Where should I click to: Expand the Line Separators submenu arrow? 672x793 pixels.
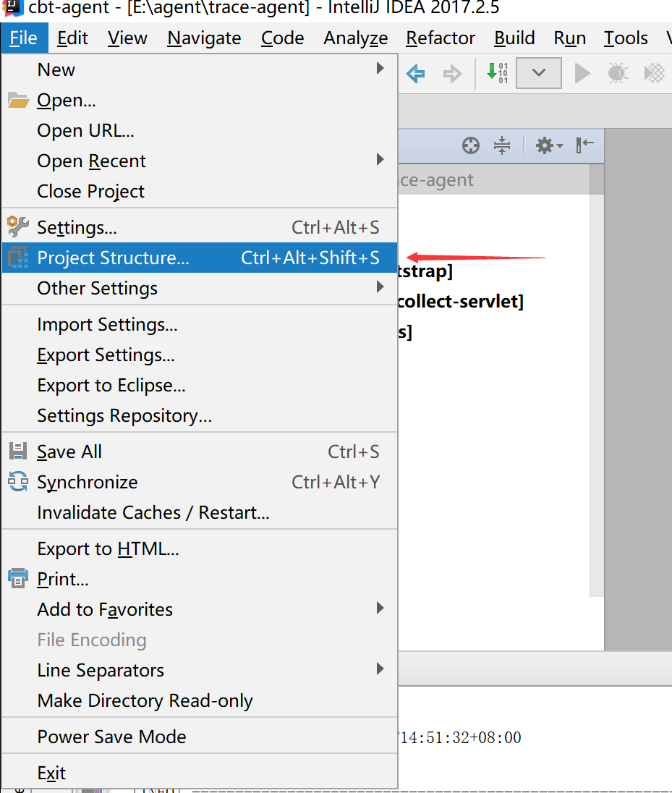380,669
